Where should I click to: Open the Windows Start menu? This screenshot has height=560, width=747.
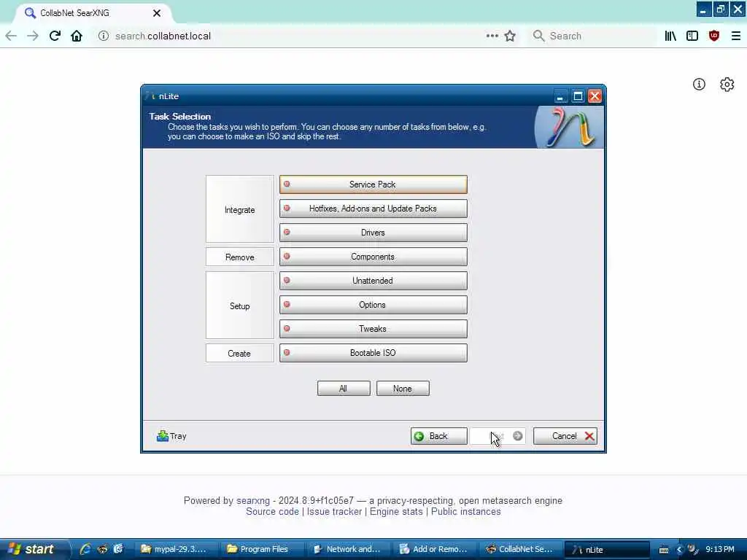(x=34, y=550)
